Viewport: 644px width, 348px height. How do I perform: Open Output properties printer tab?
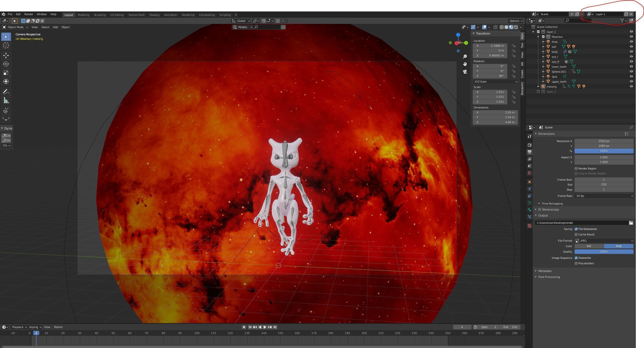pyautogui.click(x=529, y=152)
